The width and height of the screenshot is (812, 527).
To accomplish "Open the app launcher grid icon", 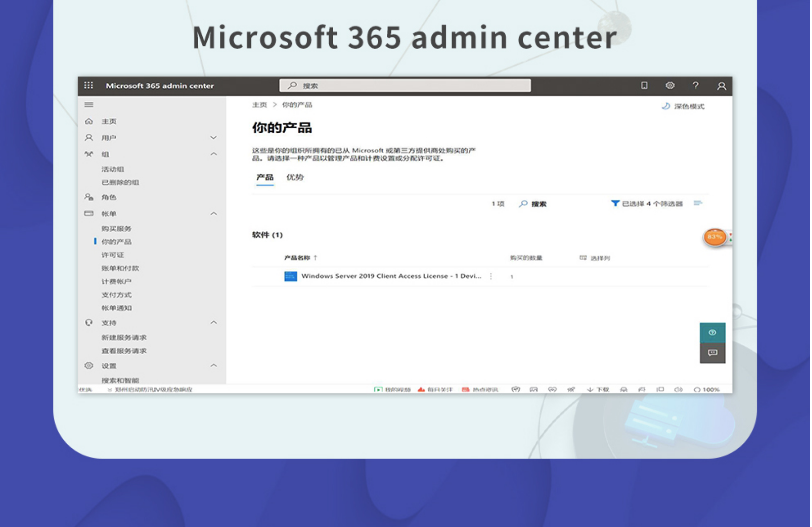I will click(x=89, y=85).
